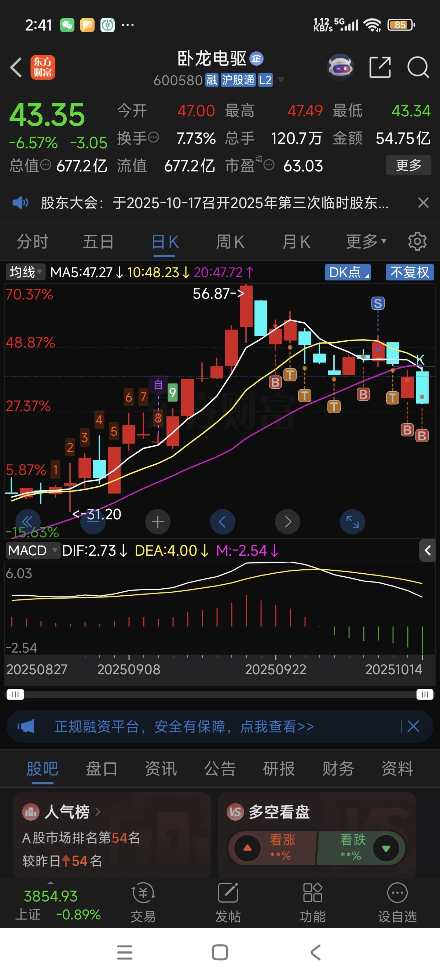Open 发帖 from the bottom bar
The height and width of the screenshot is (980, 440).
(228, 903)
